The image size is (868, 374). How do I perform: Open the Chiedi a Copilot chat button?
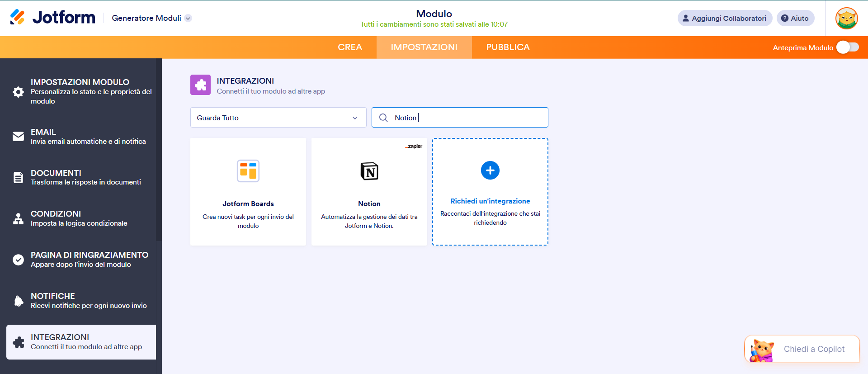tap(802, 349)
